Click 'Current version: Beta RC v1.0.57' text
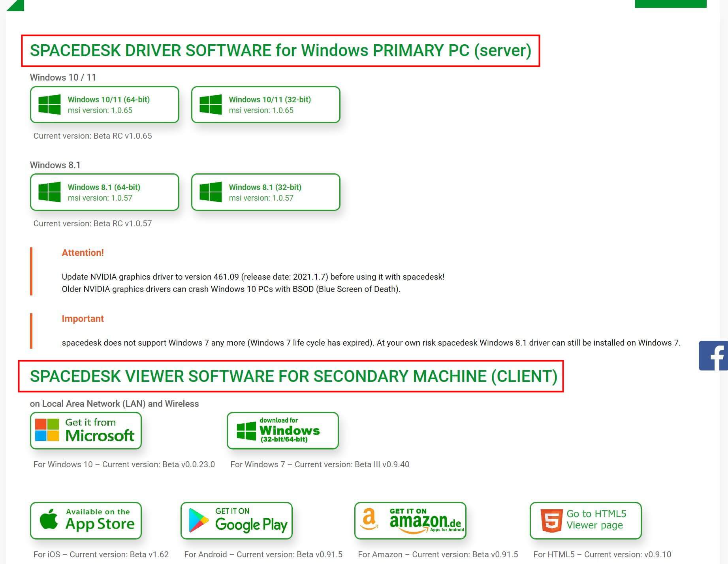 pos(93,224)
